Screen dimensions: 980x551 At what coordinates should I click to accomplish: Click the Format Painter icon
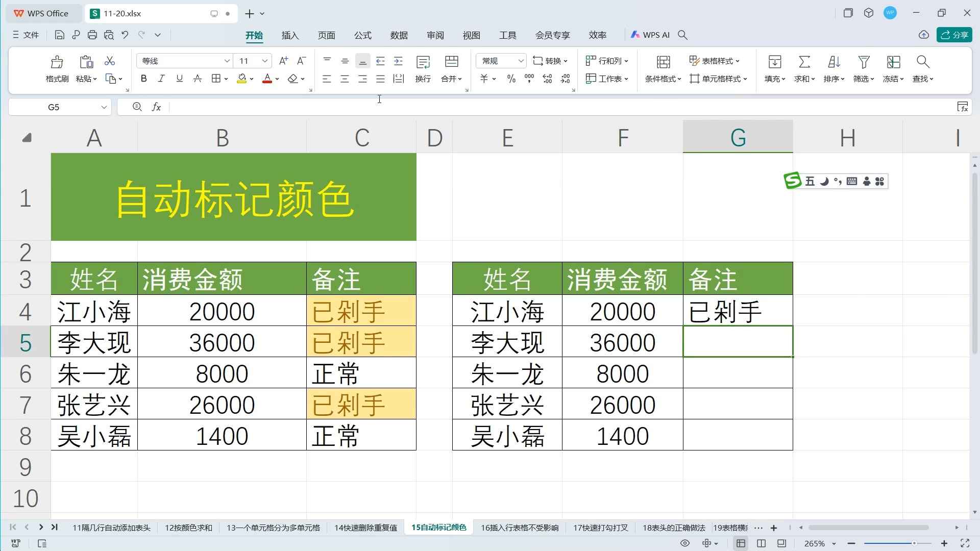click(57, 62)
